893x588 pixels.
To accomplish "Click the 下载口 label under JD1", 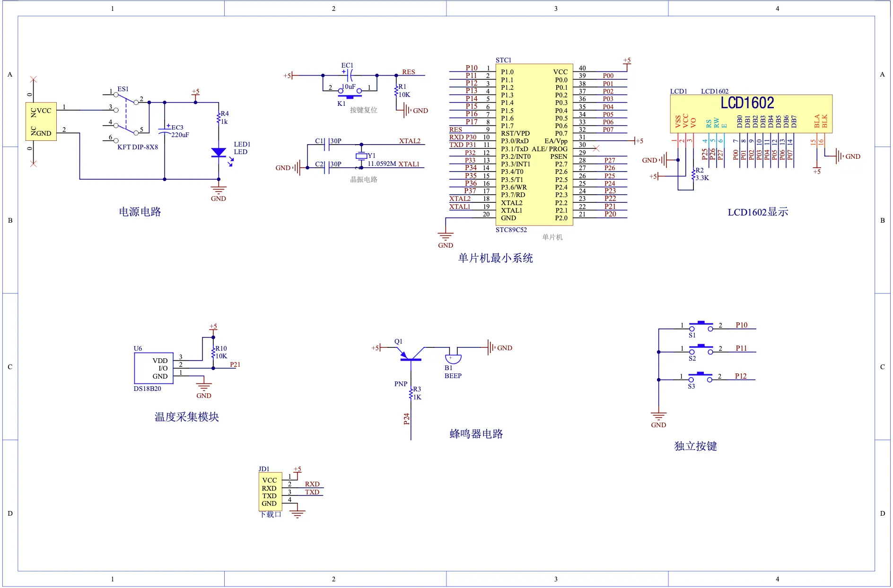I will click(x=271, y=514).
